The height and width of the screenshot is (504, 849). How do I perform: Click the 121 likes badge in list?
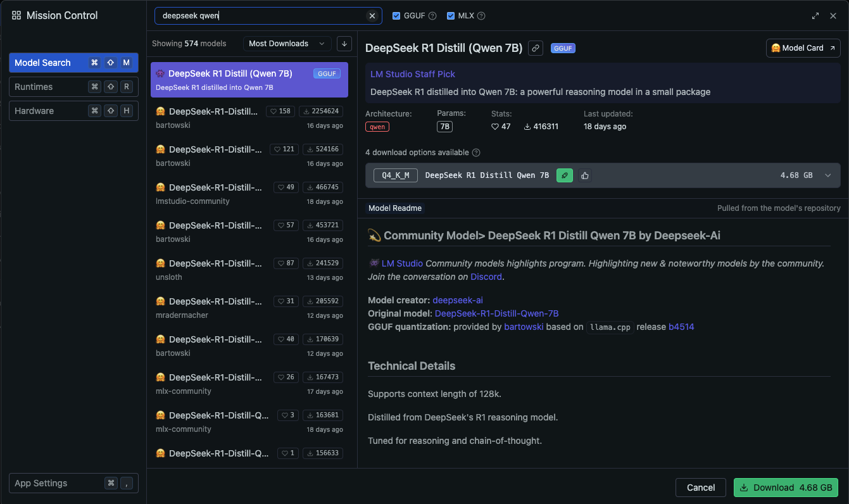click(x=284, y=149)
